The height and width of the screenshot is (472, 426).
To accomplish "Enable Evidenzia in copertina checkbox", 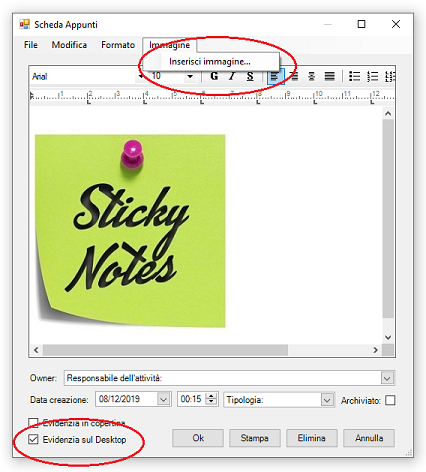I will point(33,423).
